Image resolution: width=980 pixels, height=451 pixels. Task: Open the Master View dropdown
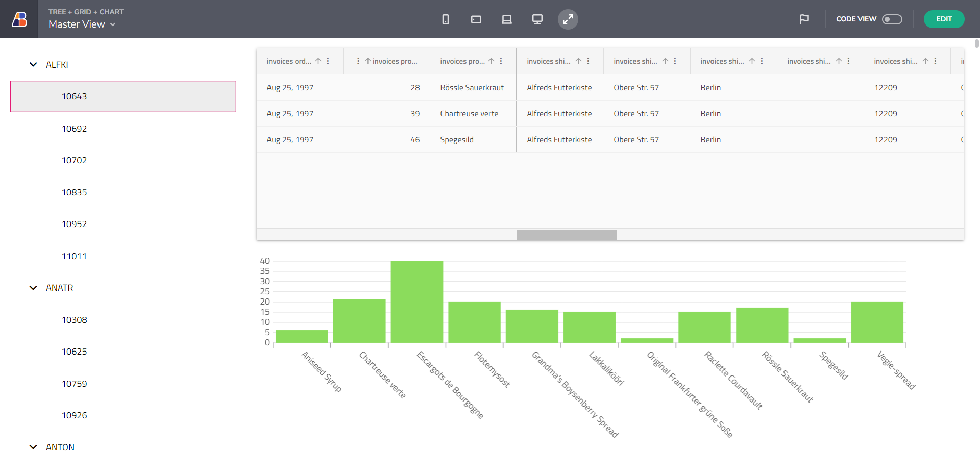[82, 24]
